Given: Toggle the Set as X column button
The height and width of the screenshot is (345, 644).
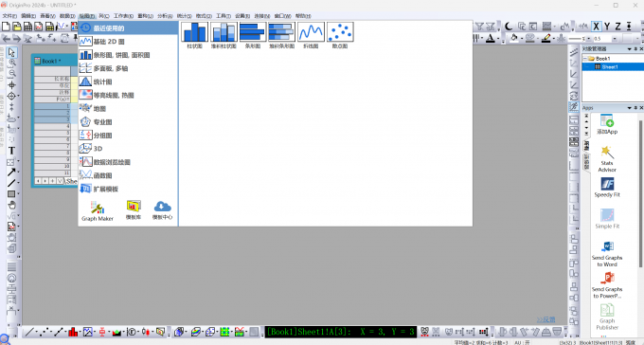Looking at the screenshot, I should (596, 27).
